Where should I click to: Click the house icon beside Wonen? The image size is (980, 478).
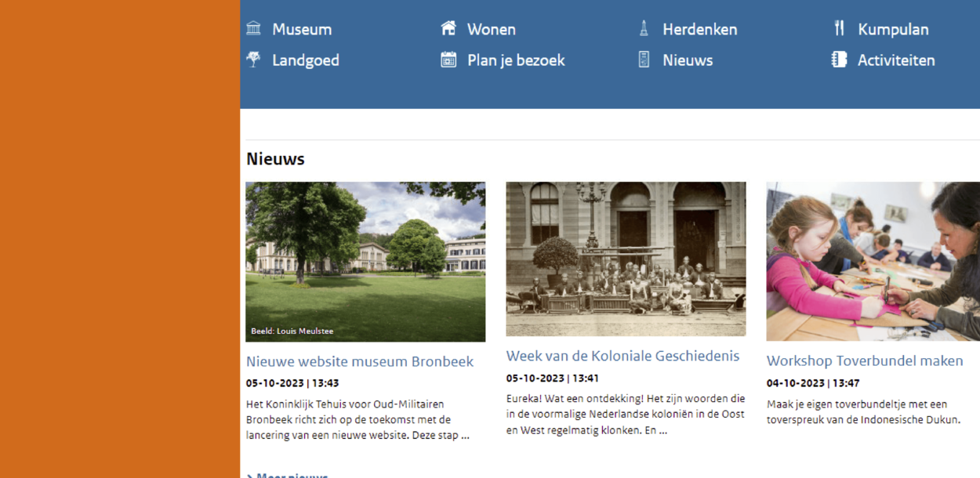click(x=448, y=29)
